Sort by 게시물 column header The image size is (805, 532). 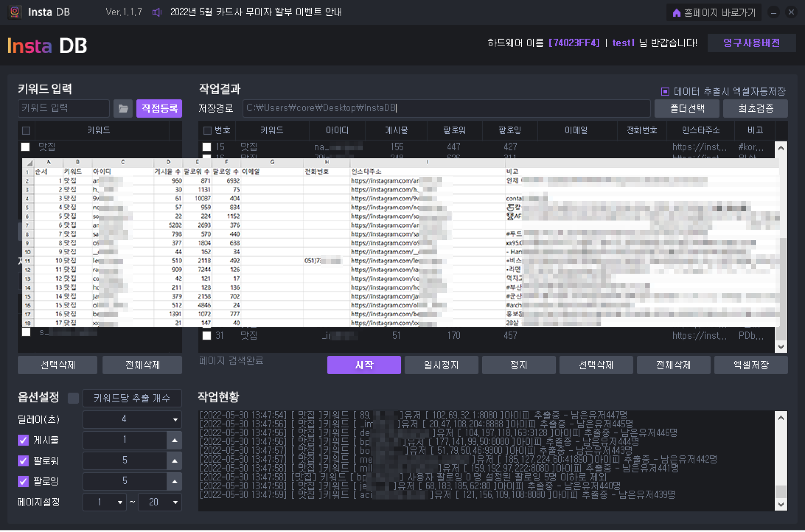[396, 130]
